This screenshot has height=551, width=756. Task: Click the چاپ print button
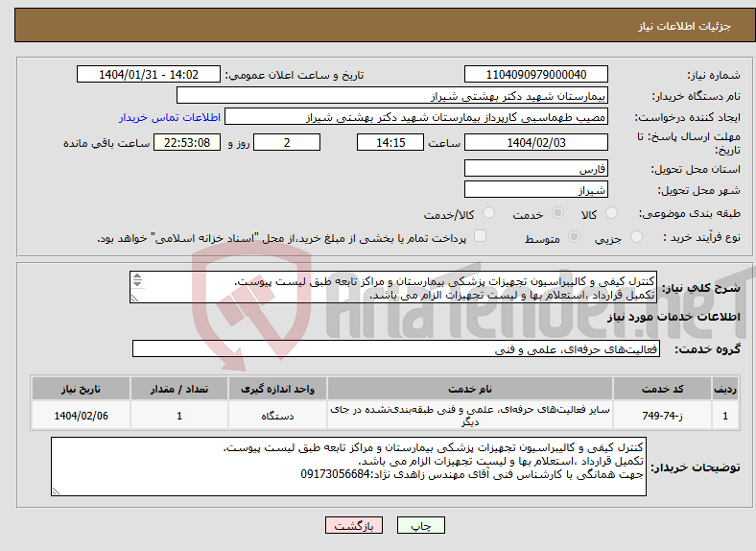click(421, 525)
